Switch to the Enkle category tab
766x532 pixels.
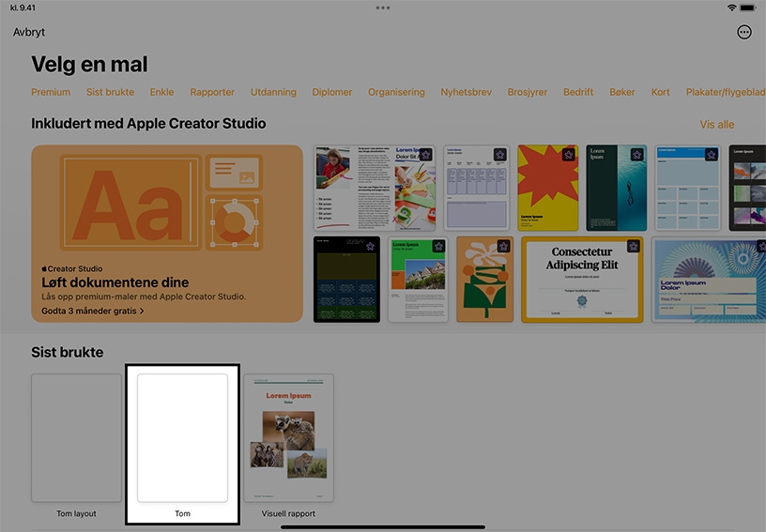[x=161, y=92]
